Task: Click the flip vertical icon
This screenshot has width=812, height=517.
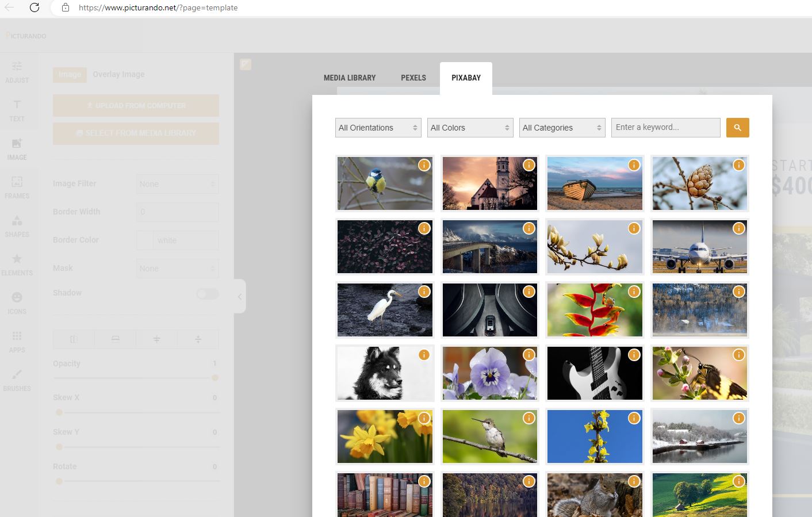Action: [115, 339]
